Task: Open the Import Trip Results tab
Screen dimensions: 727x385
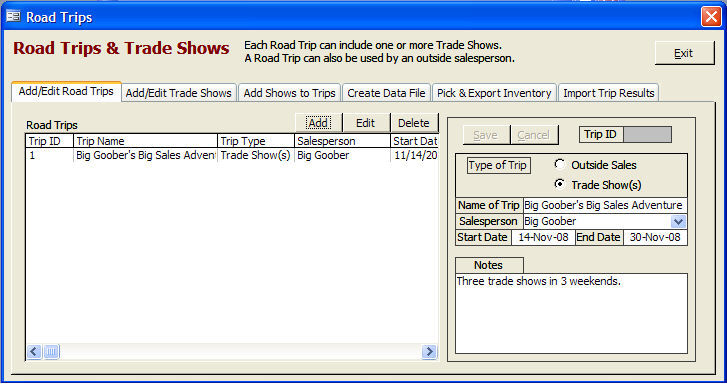Action: [x=608, y=93]
